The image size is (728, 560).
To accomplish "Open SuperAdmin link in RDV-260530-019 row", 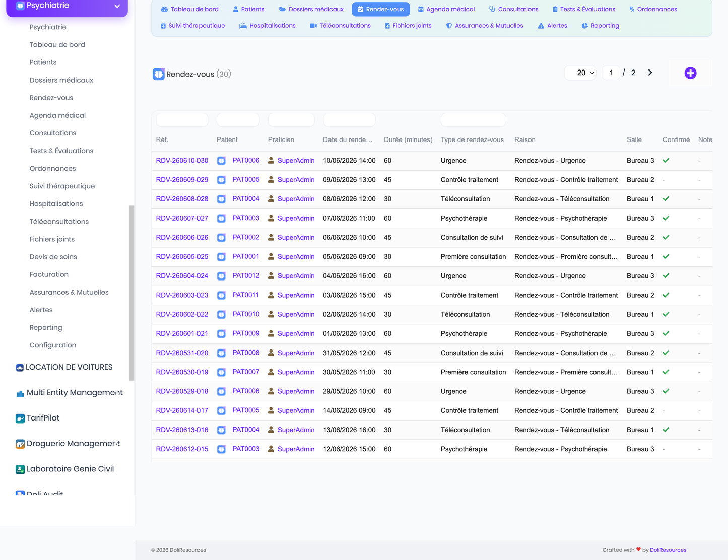I will [296, 372].
